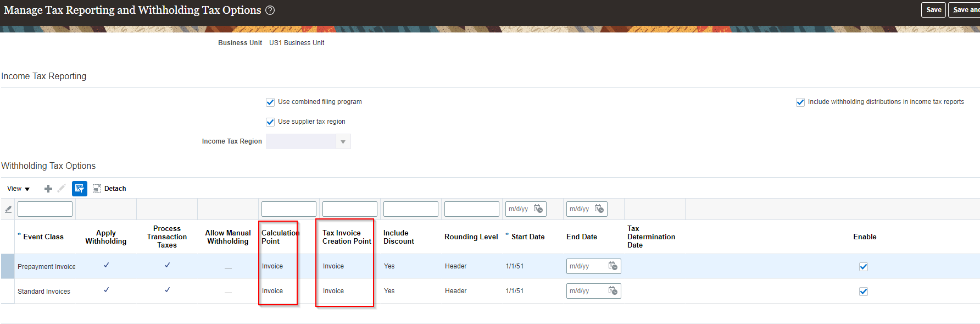This screenshot has height=324, width=980.
Task: Uncheck Use combined filing program
Action: pyautogui.click(x=270, y=102)
